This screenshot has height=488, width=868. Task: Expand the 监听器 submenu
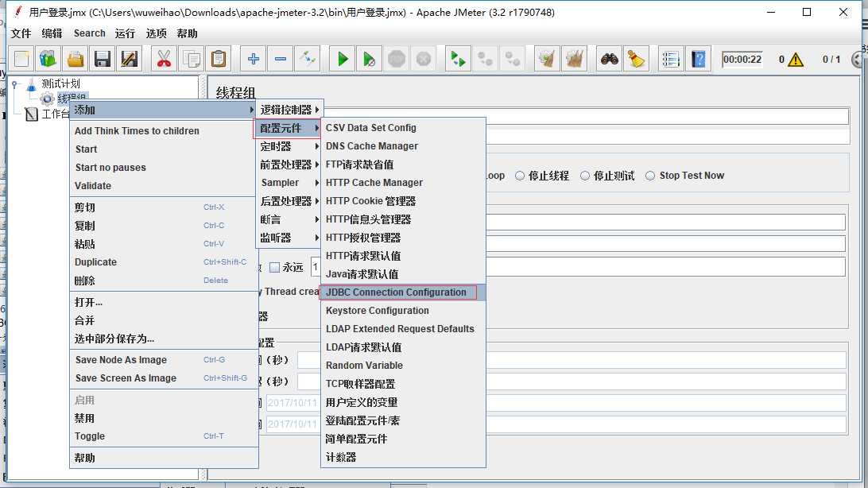coord(289,238)
